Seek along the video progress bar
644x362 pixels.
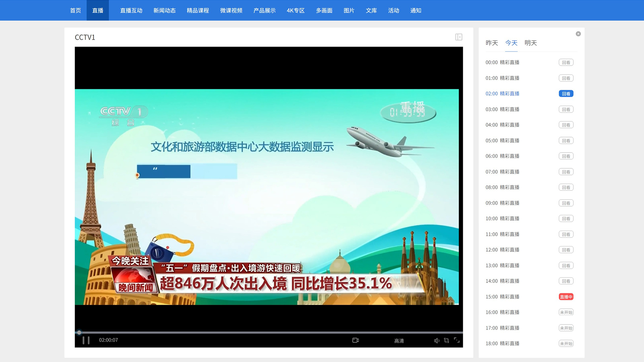[269, 333]
